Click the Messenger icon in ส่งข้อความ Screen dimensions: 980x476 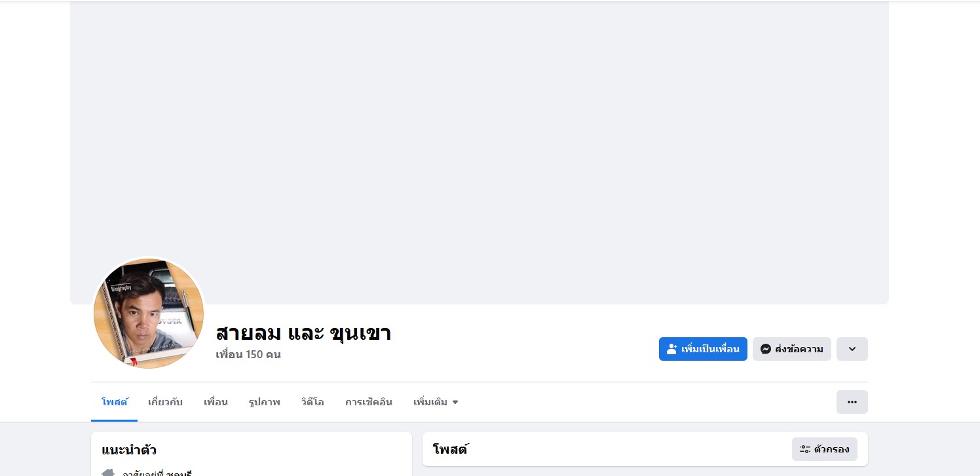[765, 349]
